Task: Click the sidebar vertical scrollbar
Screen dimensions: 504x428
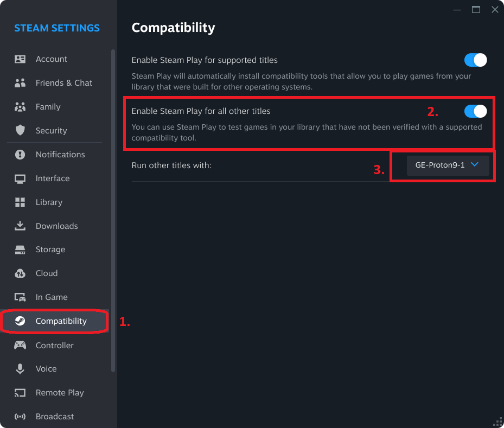Action: pos(113,210)
